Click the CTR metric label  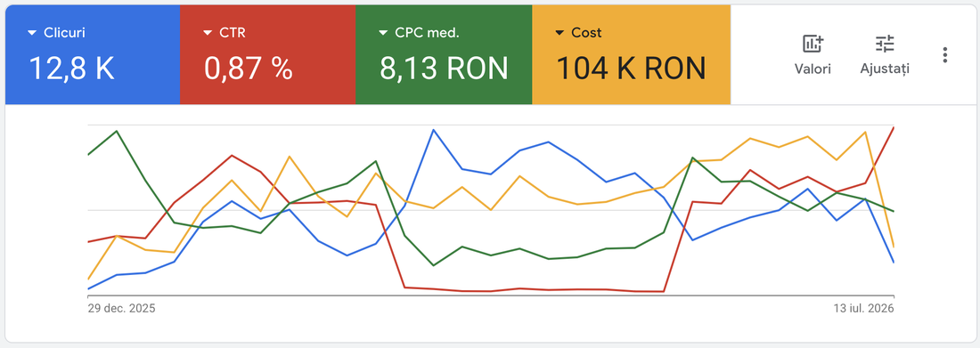coord(233,33)
